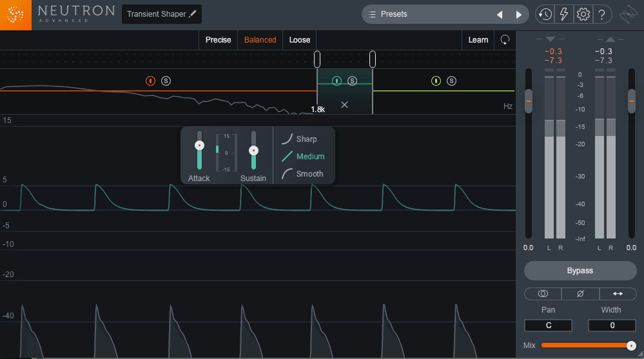Screen dimensions: 644x359
Task: Open the undo history clock icon
Action: point(545,14)
